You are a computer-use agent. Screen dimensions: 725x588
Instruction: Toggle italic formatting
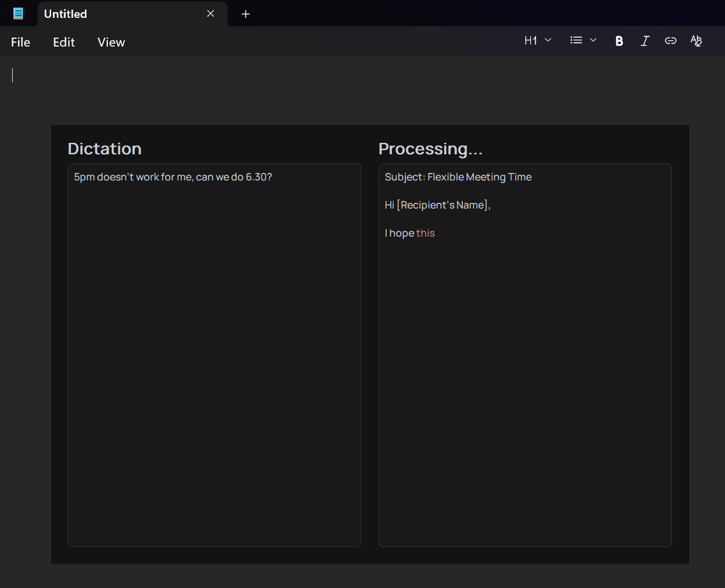pos(645,40)
